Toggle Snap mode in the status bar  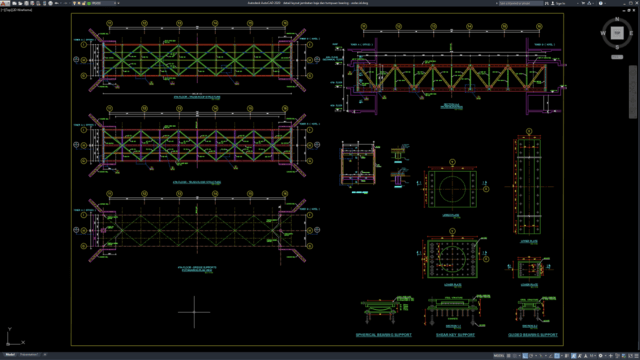(515, 356)
